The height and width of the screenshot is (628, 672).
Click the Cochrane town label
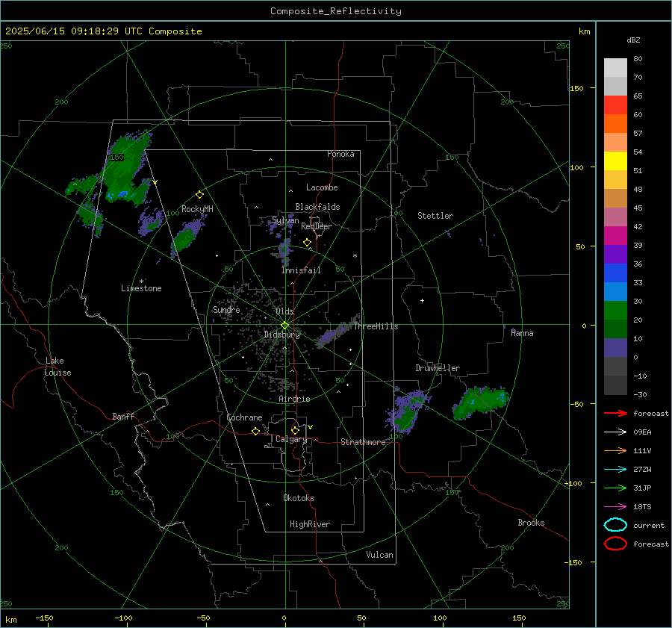click(244, 417)
